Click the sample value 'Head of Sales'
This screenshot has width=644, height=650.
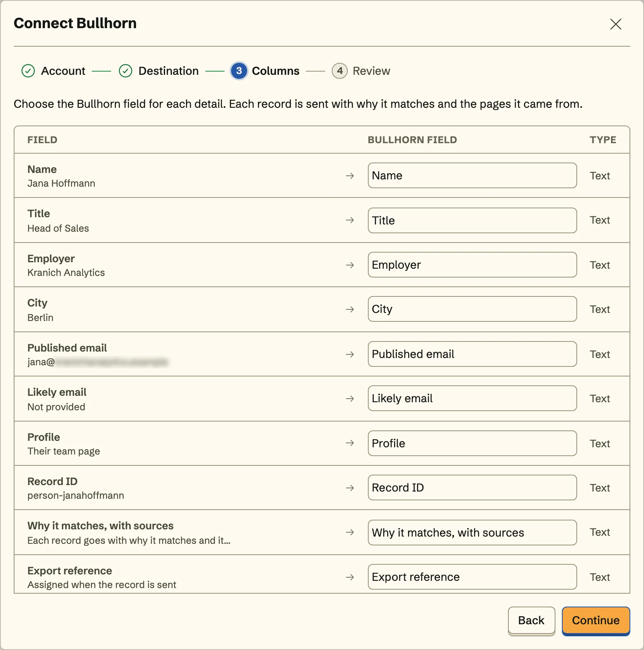pyautogui.click(x=58, y=228)
